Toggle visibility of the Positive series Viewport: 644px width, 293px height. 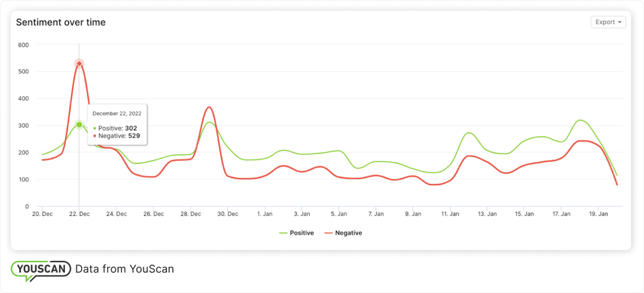click(x=302, y=233)
